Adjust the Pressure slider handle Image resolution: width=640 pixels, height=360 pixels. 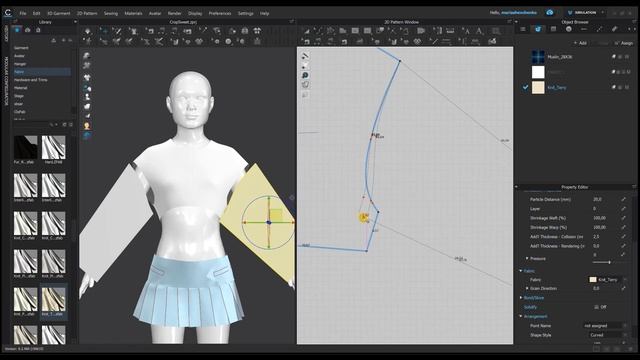(x=609, y=262)
